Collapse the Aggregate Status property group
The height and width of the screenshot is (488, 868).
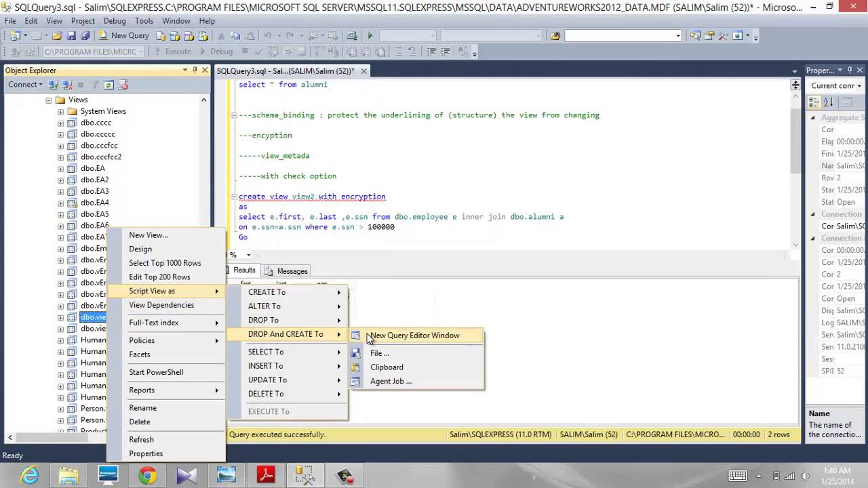[x=813, y=118]
